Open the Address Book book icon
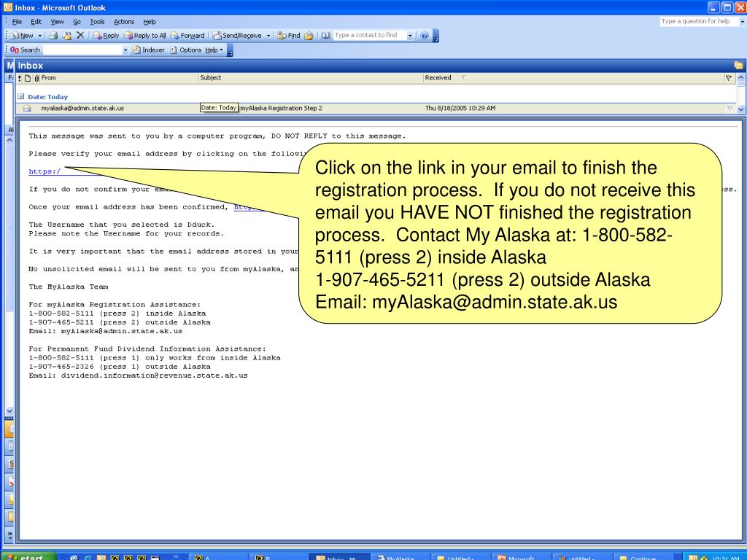The width and height of the screenshot is (747, 560). (x=325, y=35)
